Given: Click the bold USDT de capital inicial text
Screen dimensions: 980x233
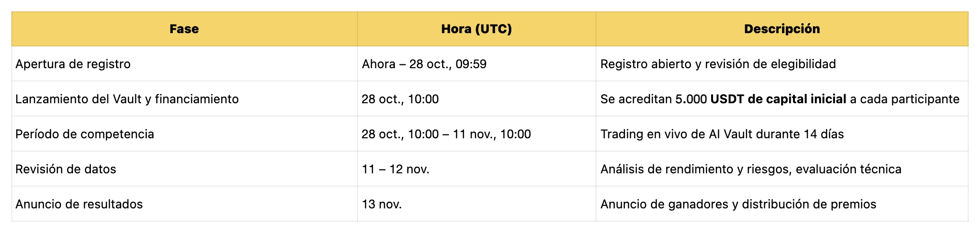Looking at the screenshot, I should [778, 99].
